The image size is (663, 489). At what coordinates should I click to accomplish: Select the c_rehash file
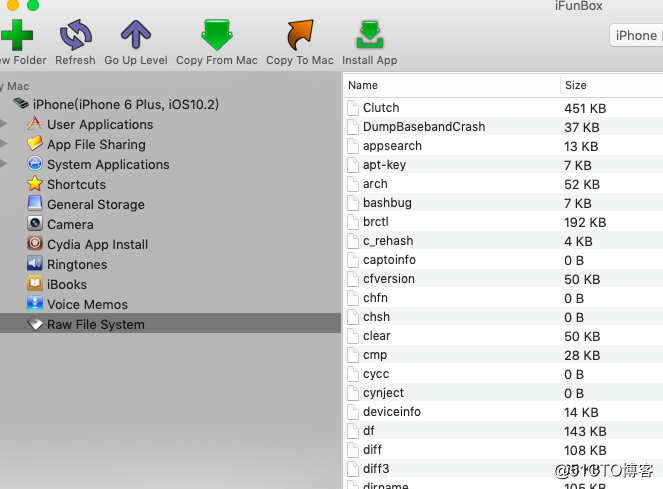click(x=388, y=241)
